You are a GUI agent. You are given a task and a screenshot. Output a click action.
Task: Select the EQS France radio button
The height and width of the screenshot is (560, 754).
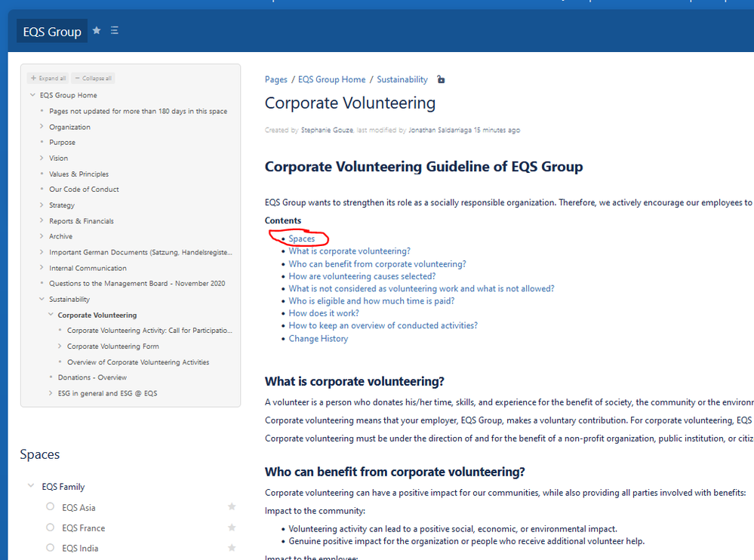click(x=50, y=528)
